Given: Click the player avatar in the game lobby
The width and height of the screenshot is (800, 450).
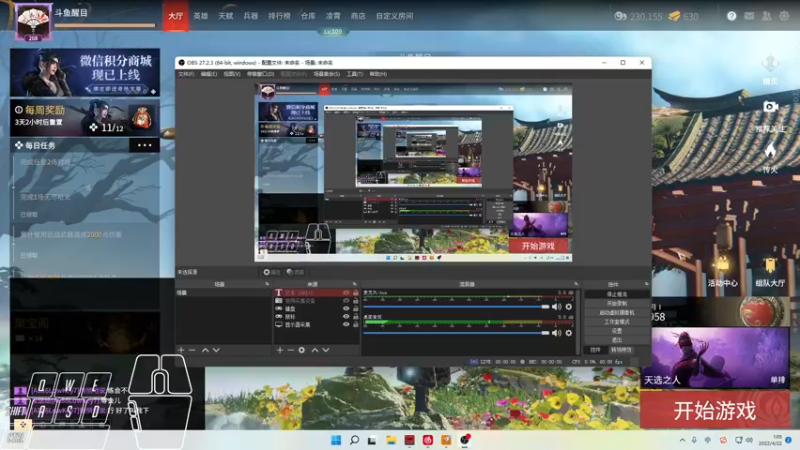Looking at the screenshot, I should 33,21.
